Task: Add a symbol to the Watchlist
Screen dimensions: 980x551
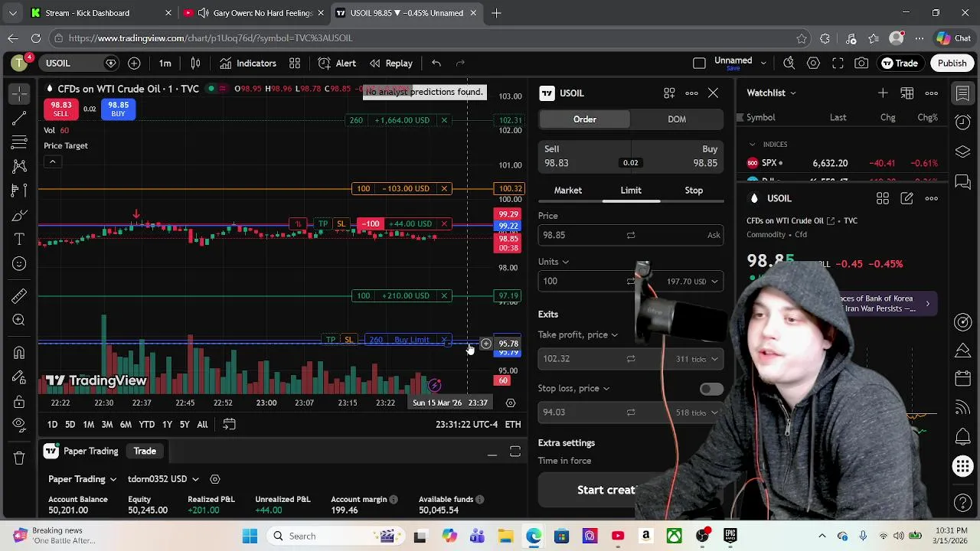Action: (883, 93)
